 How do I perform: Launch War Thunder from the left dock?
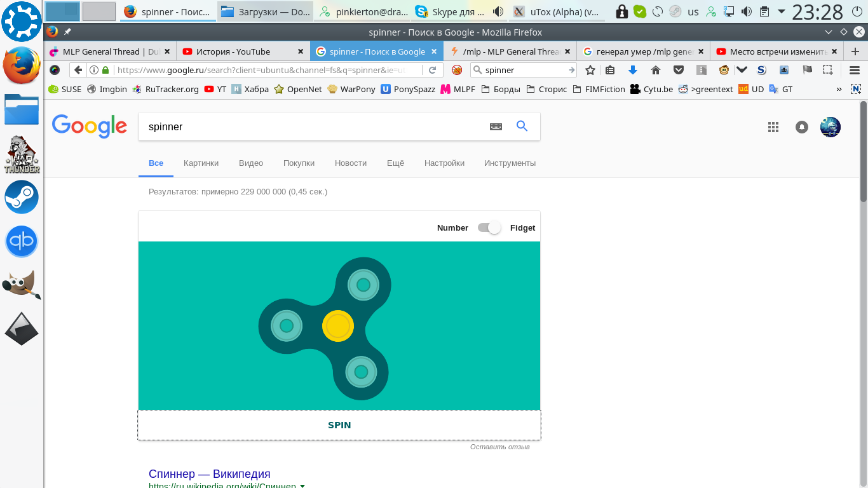click(x=22, y=154)
